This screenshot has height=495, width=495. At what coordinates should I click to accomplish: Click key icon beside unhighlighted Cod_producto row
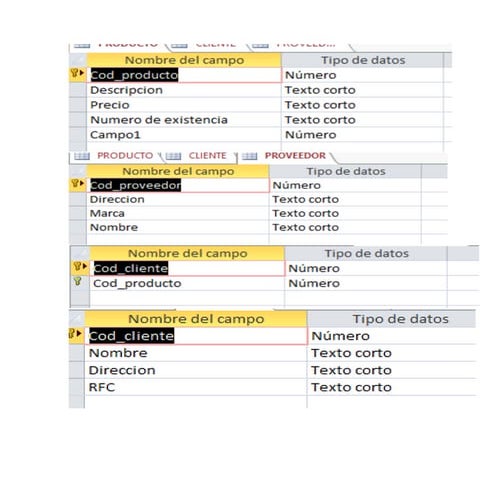click(77, 281)
